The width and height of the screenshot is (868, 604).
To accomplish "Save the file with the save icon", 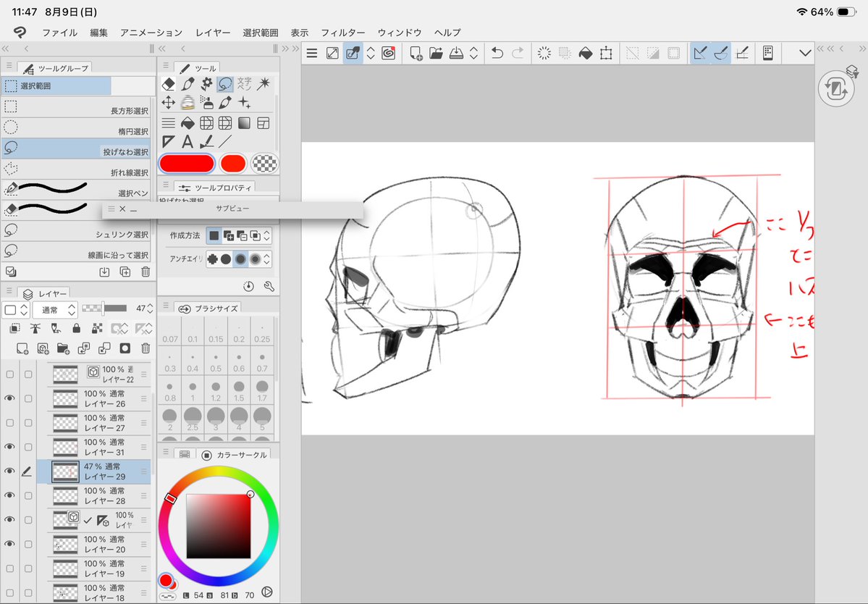I will pos(456,53).
